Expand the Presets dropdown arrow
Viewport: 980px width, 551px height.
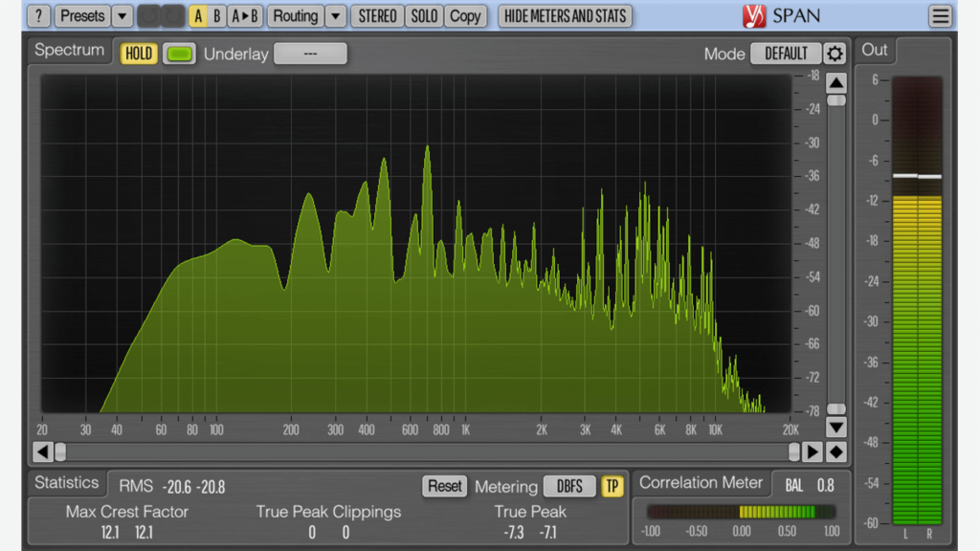pos(122,16)
